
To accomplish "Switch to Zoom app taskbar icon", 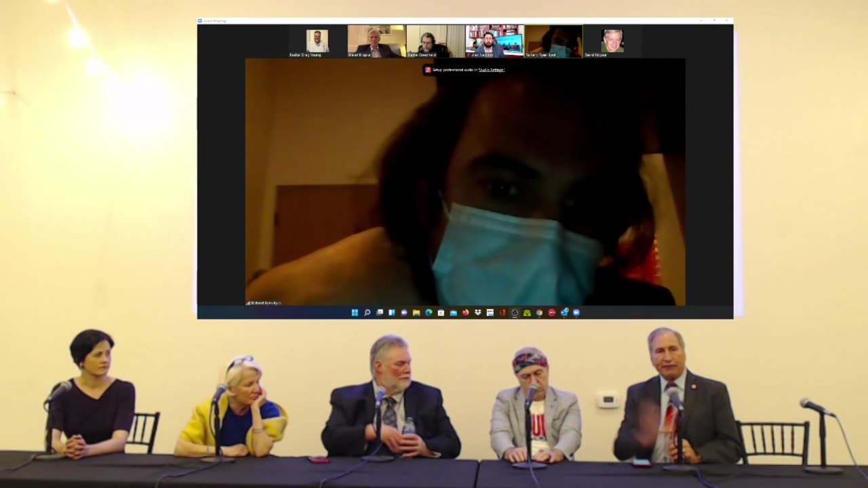I will (x=576, y=312).
